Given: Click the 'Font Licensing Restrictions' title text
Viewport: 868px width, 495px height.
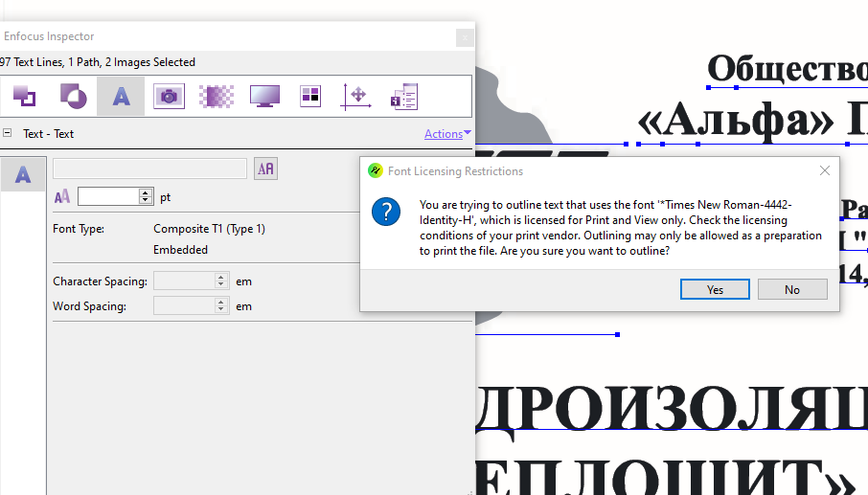Looking at the screenshot, I should pyautogui.click(x=455, y=171).
